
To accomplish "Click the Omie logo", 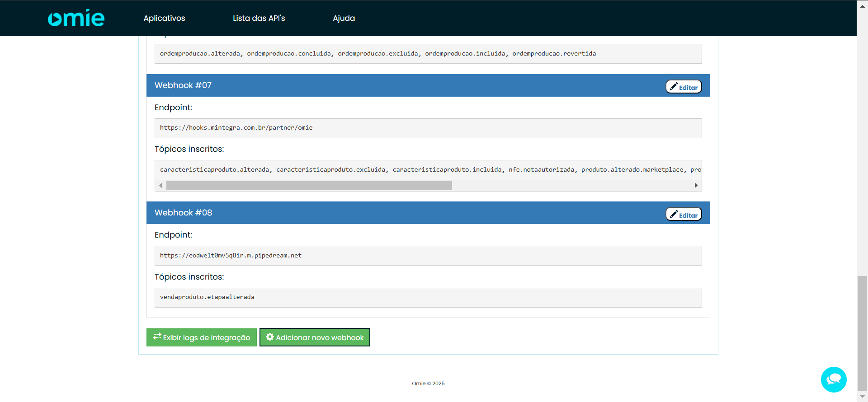I will point(76,18).
